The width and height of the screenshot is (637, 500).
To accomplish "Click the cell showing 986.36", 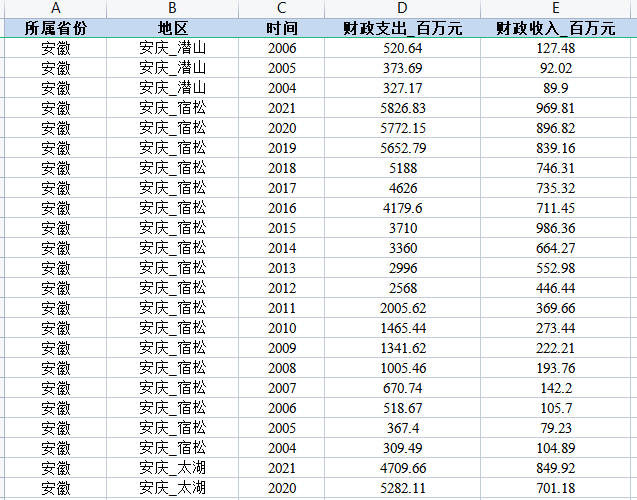I will pos(555,228).
